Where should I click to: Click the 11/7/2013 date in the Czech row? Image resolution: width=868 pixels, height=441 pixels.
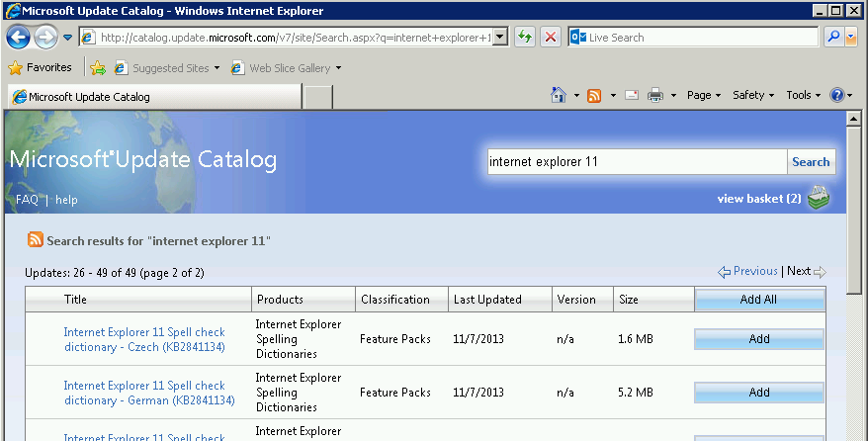coord(478,338)
